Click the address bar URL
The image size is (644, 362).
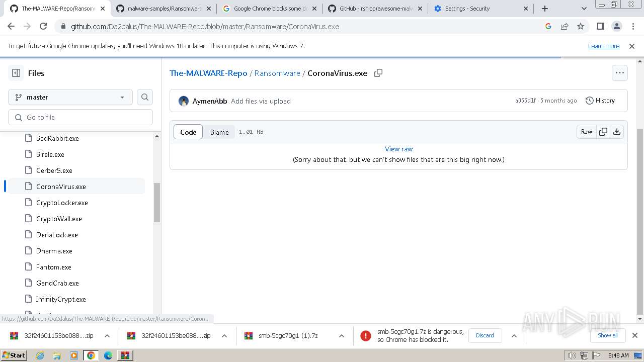(205, 26)
